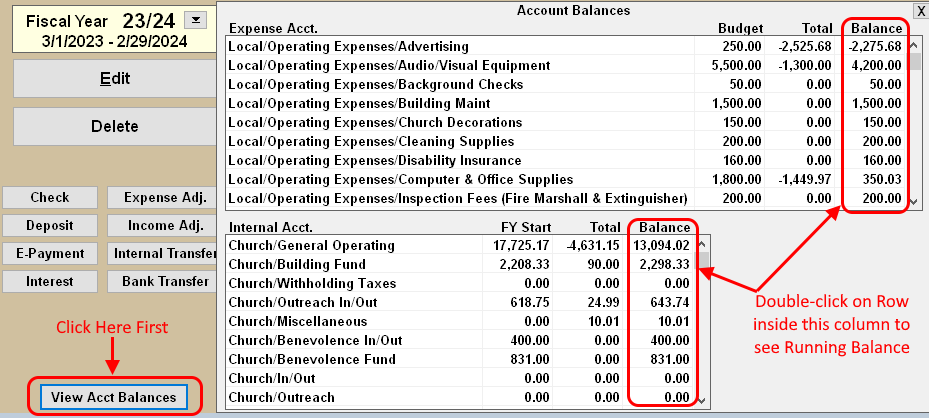Open the Expense Adj. button

163,198
